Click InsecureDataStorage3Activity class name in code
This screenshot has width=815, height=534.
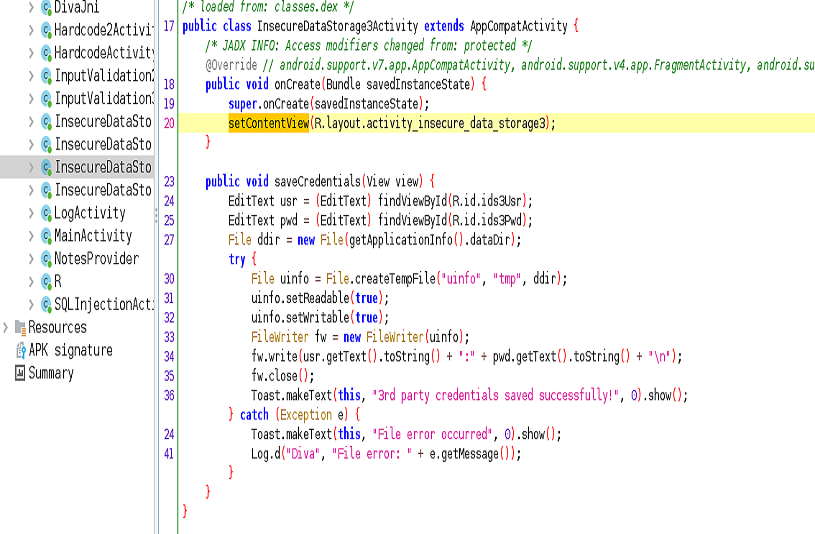click(x=338, y=26)
